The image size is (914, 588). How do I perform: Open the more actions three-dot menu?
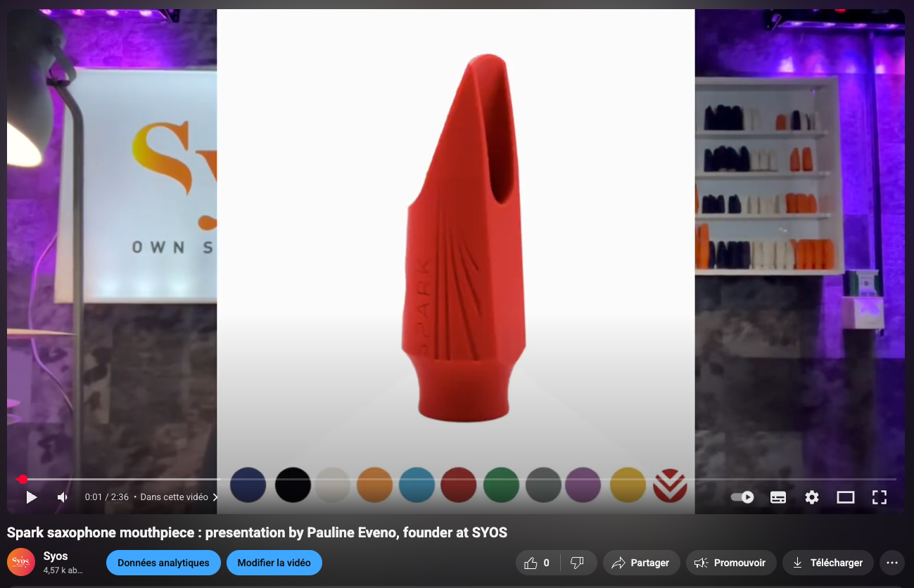click(x=892, y=563)
